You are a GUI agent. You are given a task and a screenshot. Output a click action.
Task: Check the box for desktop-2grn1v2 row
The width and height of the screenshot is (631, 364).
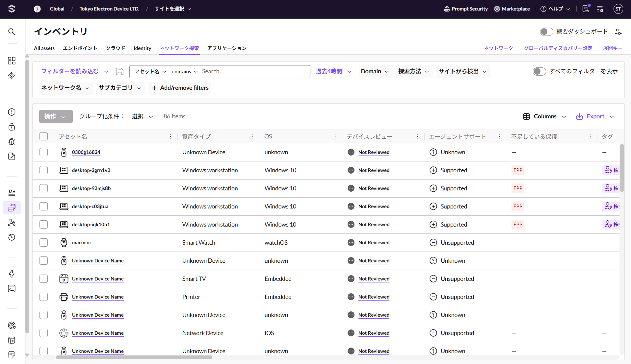43,170
